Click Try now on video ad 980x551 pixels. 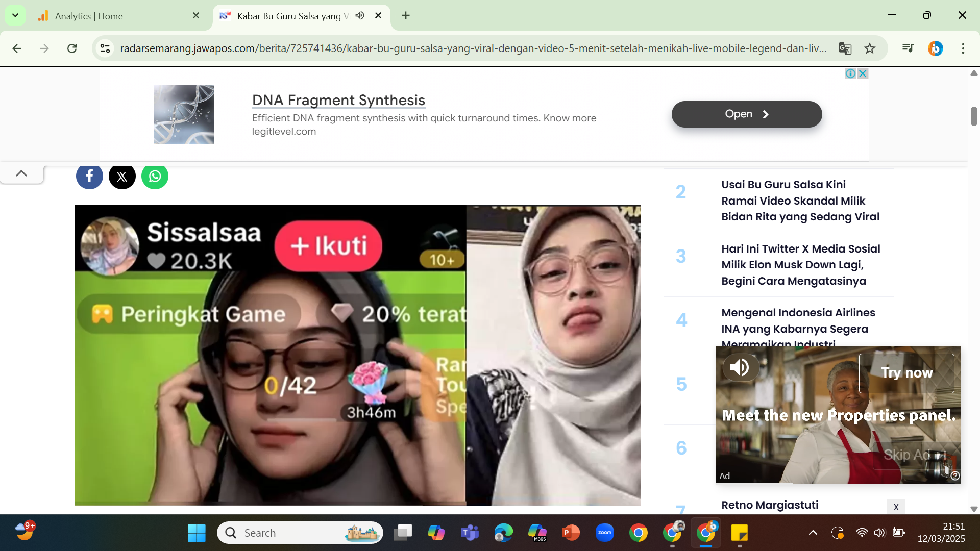click(906, 373)
